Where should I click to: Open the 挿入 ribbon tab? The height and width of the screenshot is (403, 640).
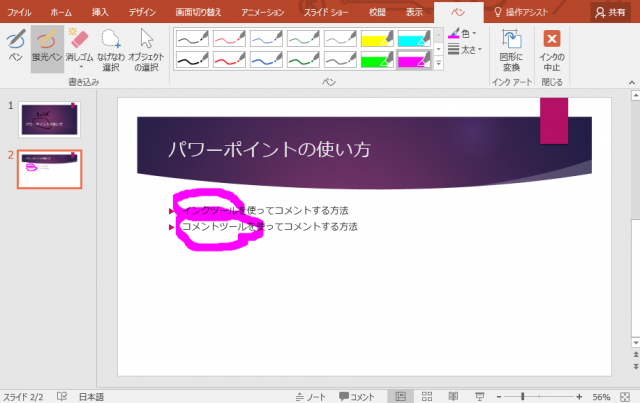tap(100, 11)
